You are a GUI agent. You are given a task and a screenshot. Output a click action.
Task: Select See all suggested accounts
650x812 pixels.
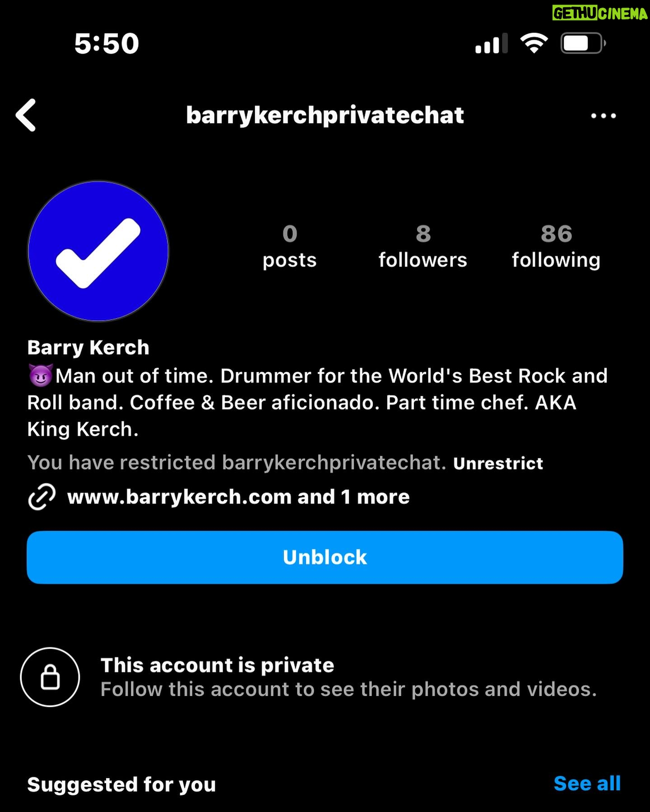(x=587, y=784)
